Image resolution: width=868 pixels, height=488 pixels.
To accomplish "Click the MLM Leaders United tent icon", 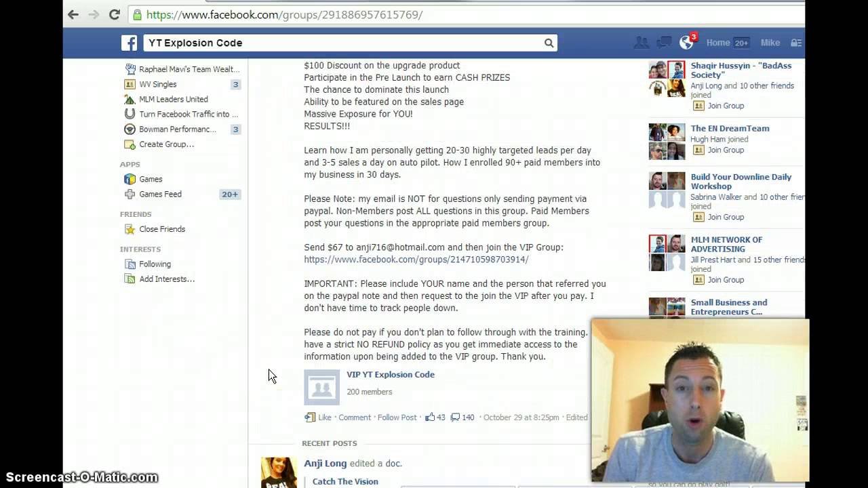I will point(130,99).
